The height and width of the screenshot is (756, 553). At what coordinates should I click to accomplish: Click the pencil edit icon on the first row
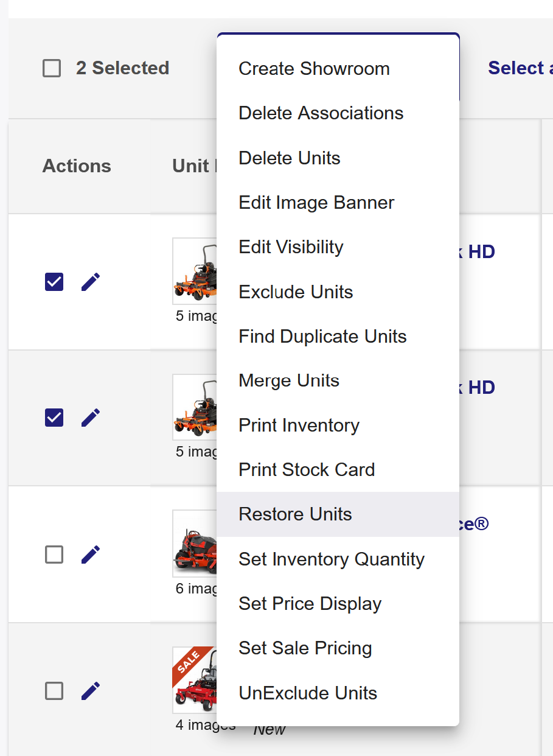tap(91, 282)
